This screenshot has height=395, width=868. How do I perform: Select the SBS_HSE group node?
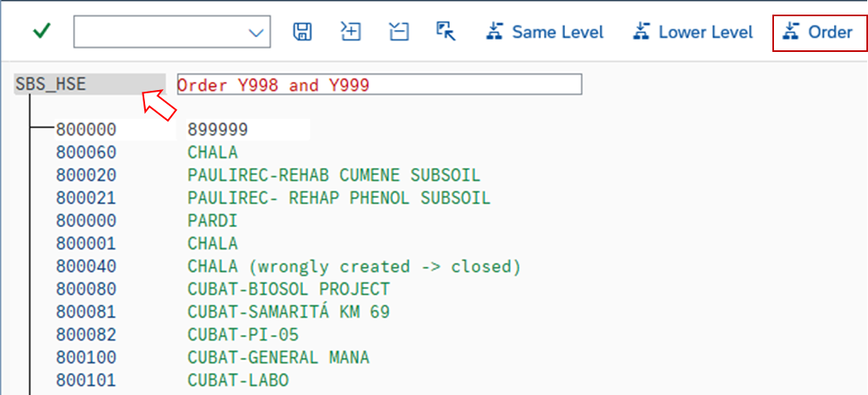click(x=50, y=84)
